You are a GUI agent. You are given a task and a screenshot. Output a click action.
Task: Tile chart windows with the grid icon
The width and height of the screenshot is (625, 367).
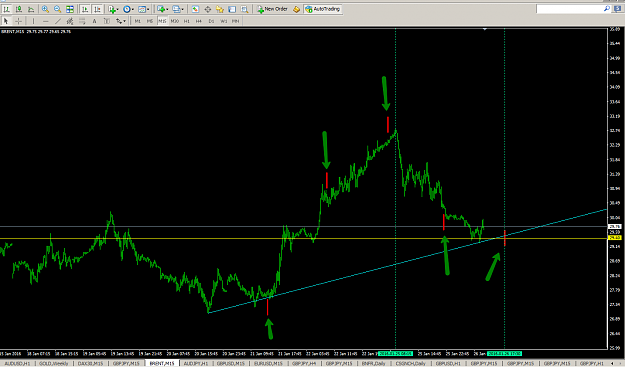click(70, 9)
